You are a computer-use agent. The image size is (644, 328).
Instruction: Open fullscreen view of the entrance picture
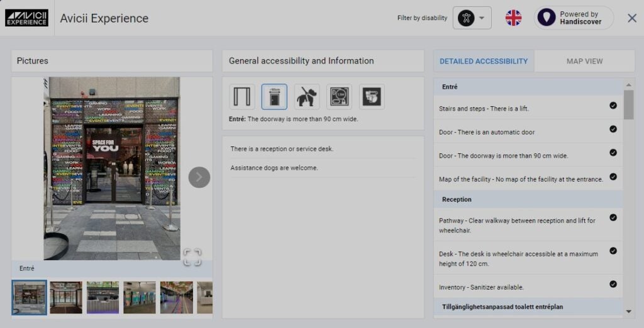pyautogui.click(x=192, y=256)
